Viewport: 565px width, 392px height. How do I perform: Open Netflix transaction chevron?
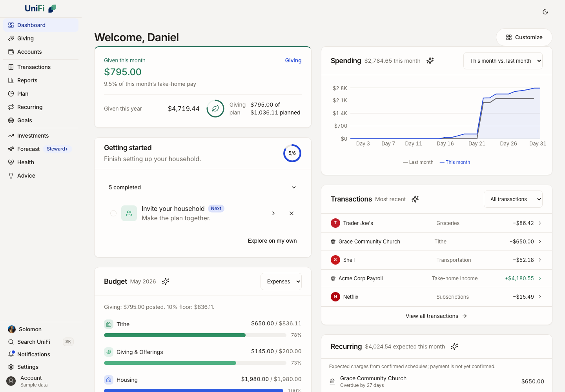(x=540, y=297)
